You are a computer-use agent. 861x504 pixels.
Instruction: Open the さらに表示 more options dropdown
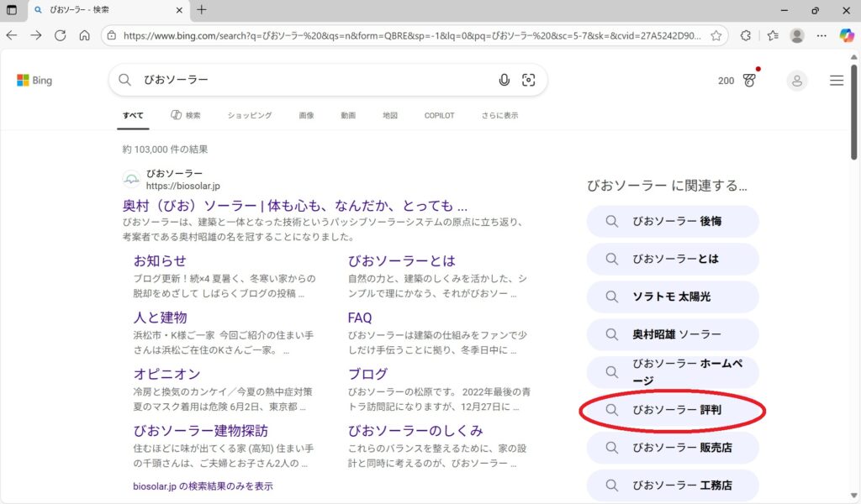tap(499, 115)
